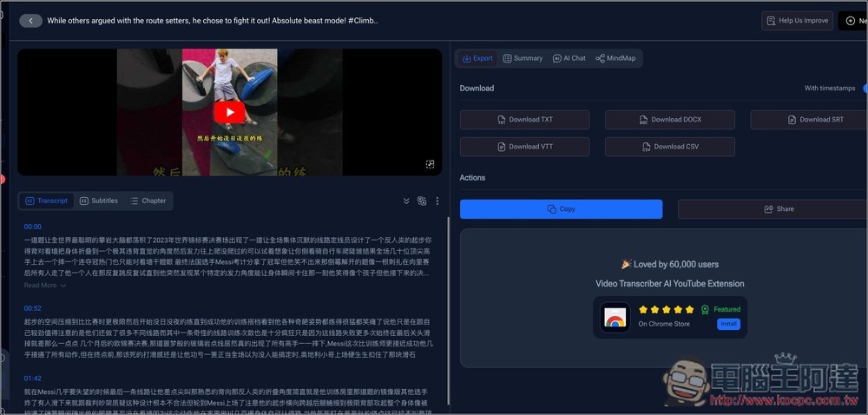Download transcript as SRT

(x=809, y=120)
